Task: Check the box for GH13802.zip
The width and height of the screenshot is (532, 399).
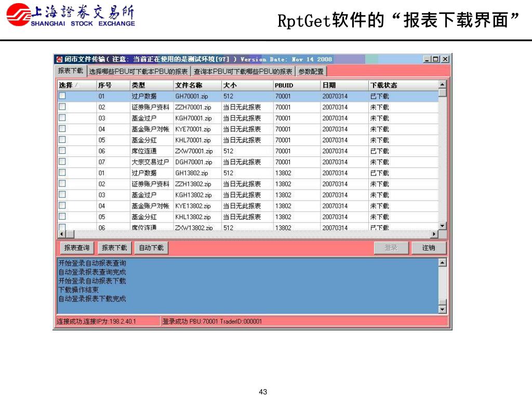Action: 62,172
